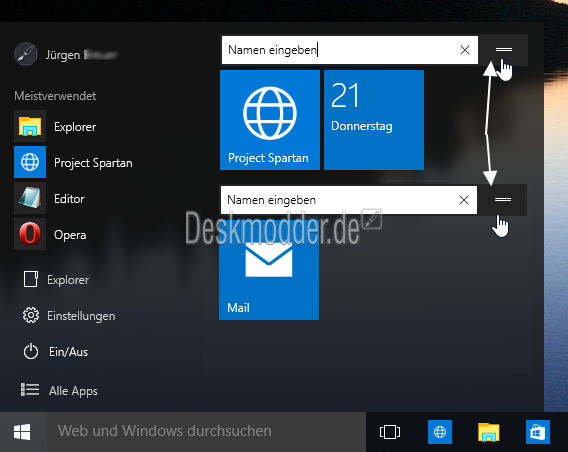The height and width of the screenshot is (452, 568).
Task: Open the Mail tile
Action: pos(269,270)
